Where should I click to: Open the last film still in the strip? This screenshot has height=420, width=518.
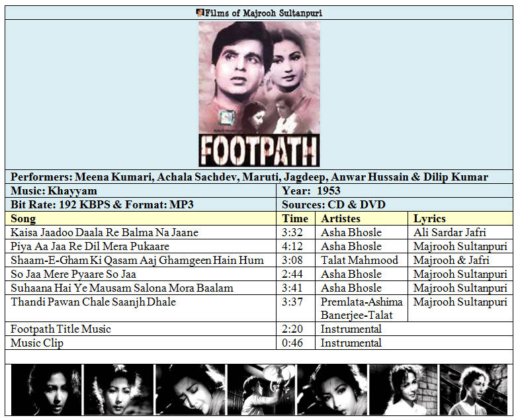474,390
